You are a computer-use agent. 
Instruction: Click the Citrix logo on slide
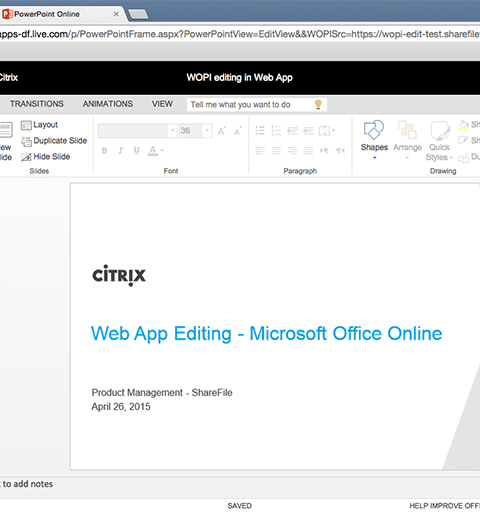119,275
